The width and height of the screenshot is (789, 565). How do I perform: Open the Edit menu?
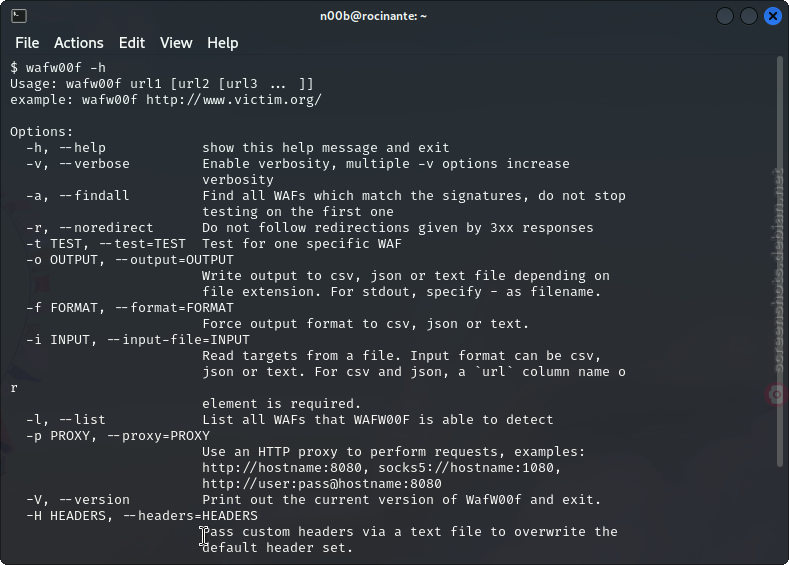132,43
